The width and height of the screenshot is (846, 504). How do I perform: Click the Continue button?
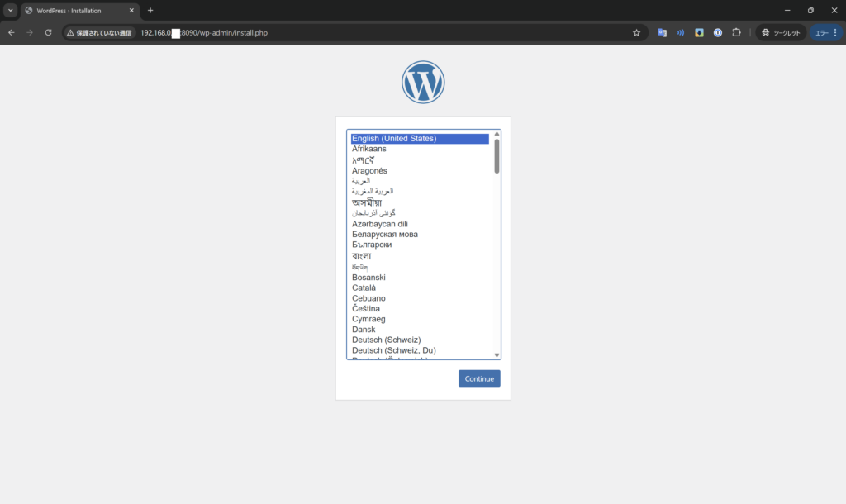479,378
